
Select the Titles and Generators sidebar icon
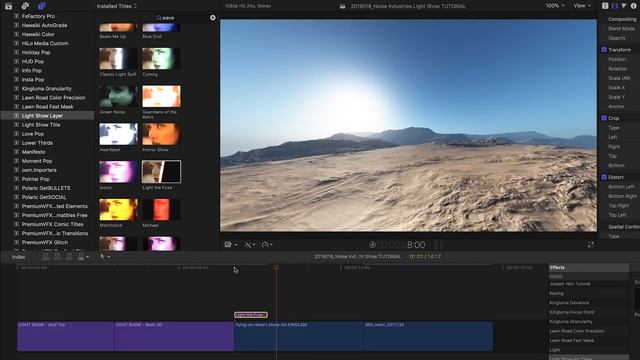[x=41, y=6]
